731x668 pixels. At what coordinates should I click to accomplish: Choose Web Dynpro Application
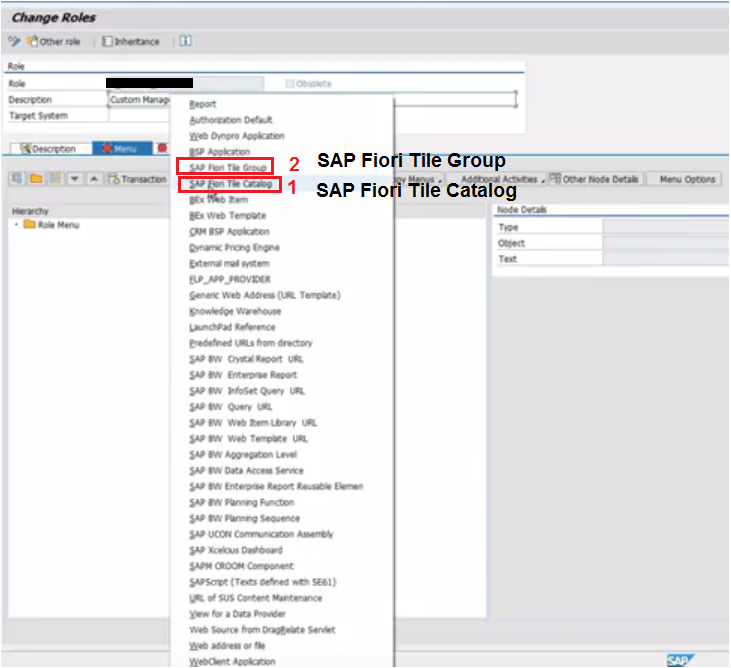point(237,136)
